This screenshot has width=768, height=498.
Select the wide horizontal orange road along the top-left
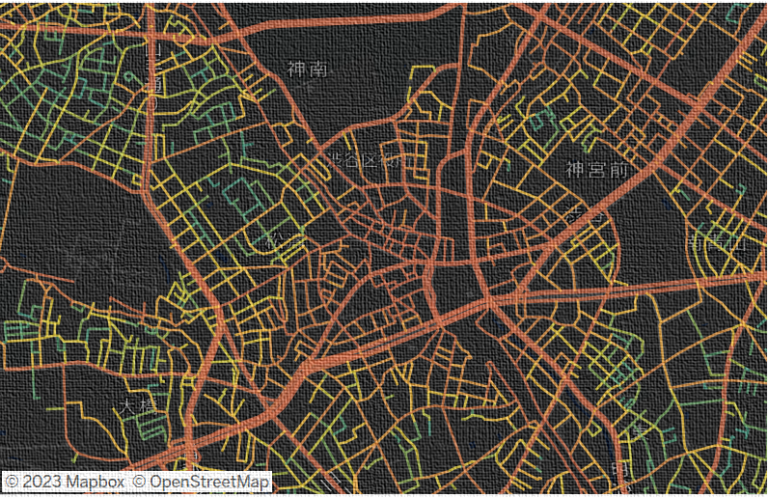pos(80,38)
